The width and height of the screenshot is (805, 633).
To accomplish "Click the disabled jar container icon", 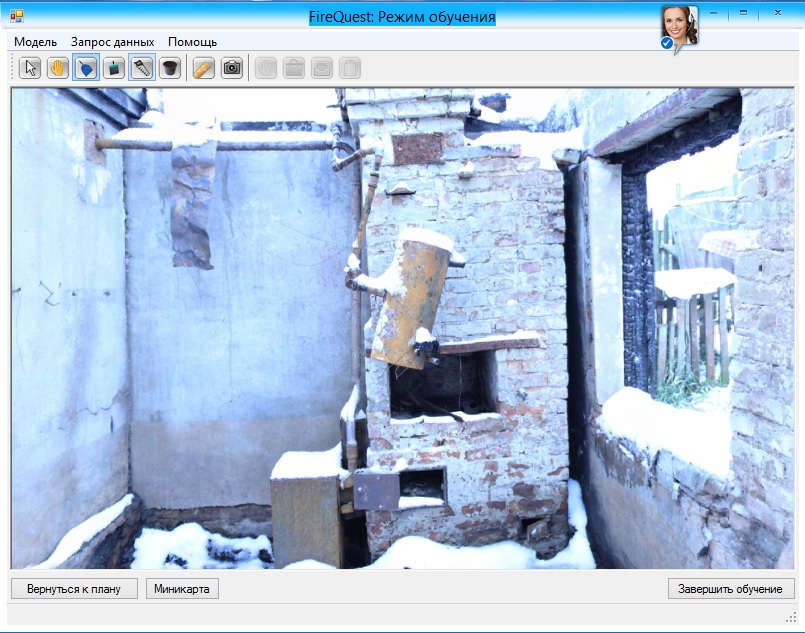I will coord(349,68).
